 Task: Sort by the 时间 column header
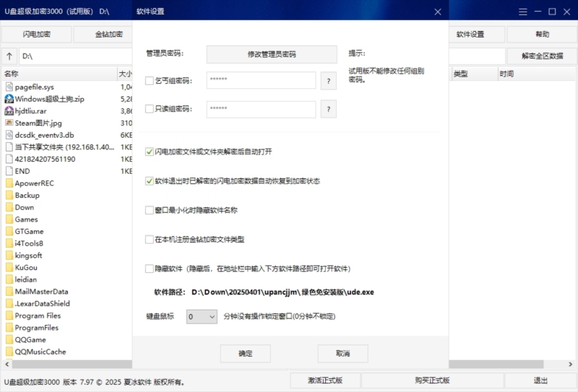(x=536, y=74)
